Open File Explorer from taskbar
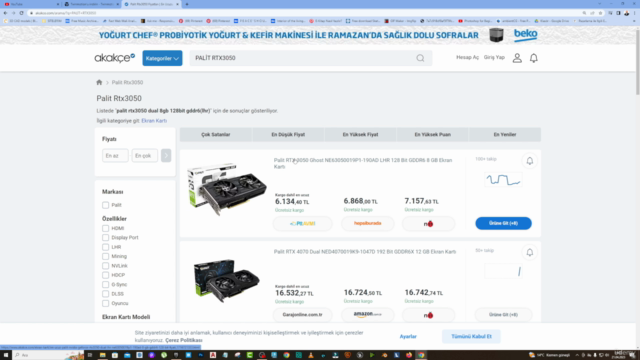Image resolution: width=640 pixels, height=360 pixels. point(102,355)
